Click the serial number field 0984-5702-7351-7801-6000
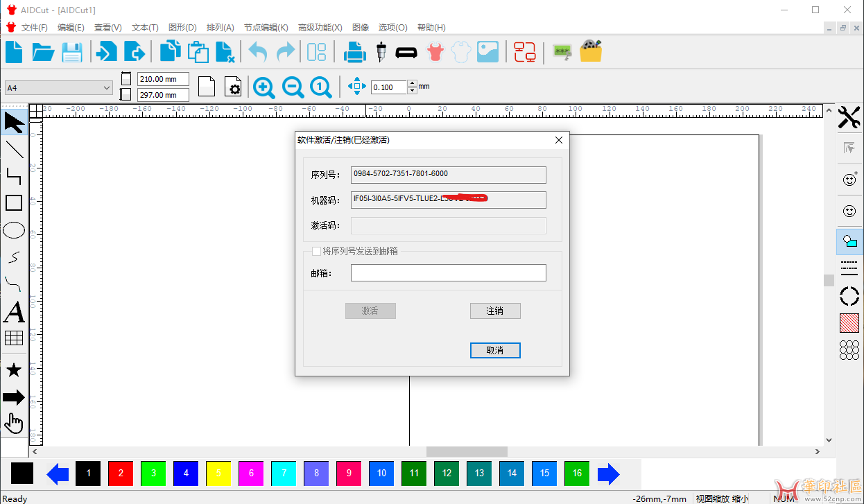Image resolution: width=864 pixels, height=504 pixels. 448,174
